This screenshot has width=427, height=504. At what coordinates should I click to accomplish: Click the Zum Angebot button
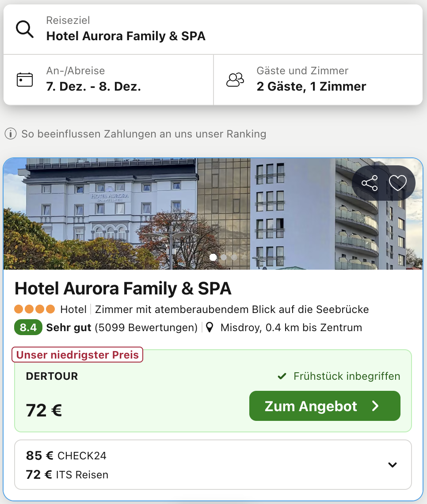click(324, 406)
